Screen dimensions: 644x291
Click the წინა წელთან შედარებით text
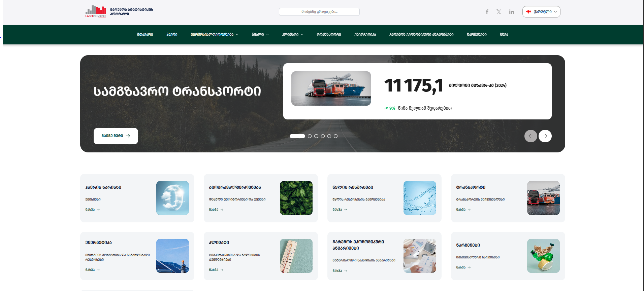coord(425,108)
